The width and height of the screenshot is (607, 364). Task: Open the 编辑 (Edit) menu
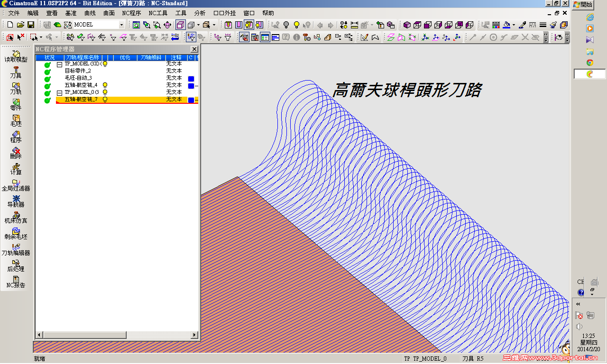(33, 13)
